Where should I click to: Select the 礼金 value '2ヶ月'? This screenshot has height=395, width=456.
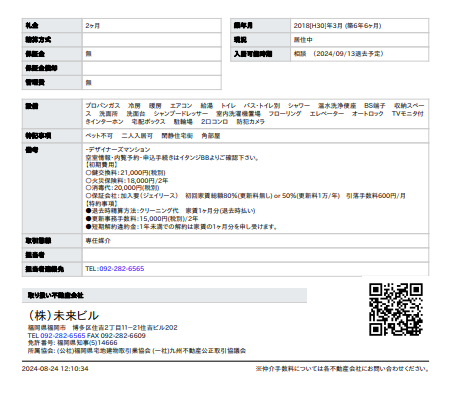[92, 26]
